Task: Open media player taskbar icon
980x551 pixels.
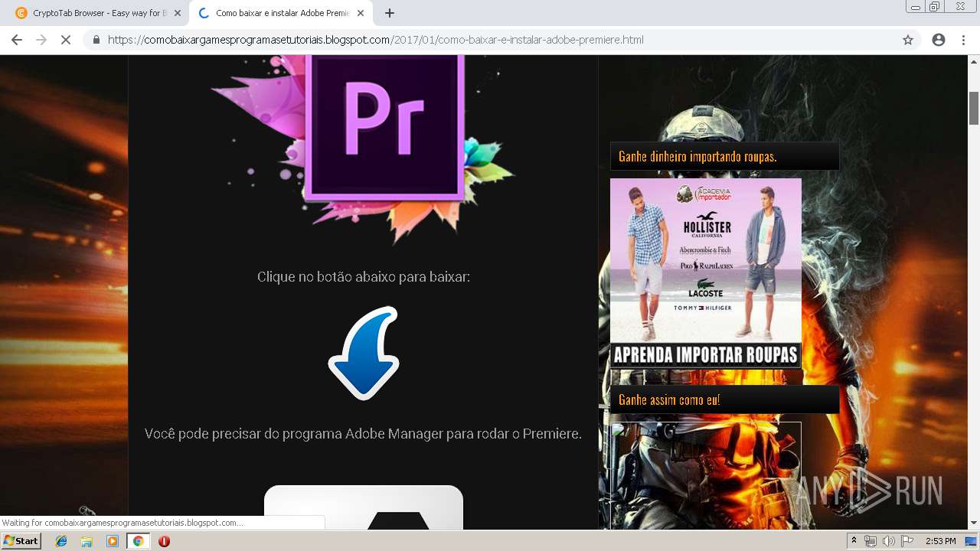Action: 113,541
